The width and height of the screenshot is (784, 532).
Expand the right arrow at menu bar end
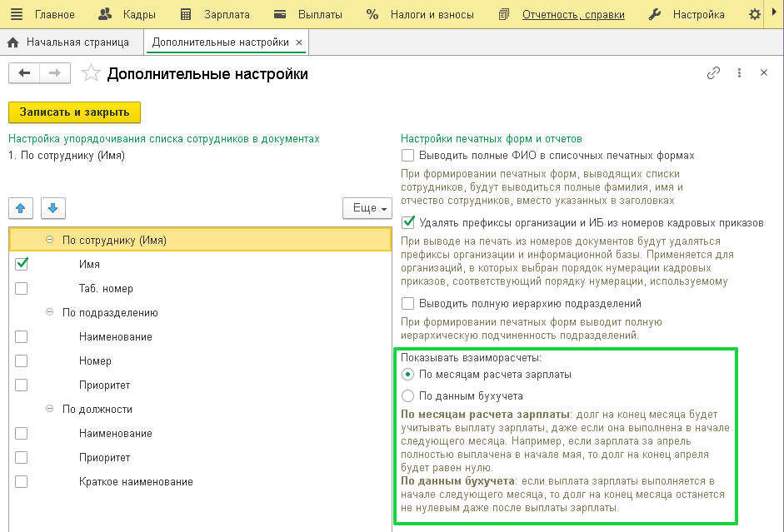pyautogui.click(x=774, y=12)
